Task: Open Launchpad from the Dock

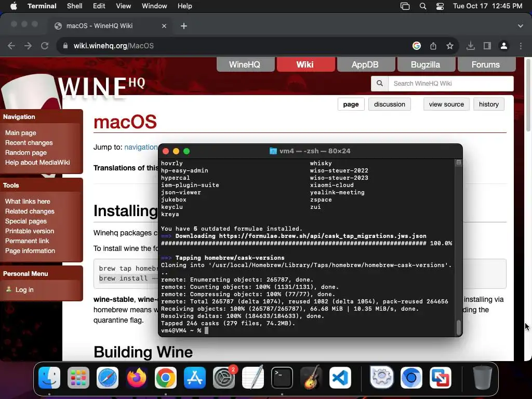Action: coord(78,378)
